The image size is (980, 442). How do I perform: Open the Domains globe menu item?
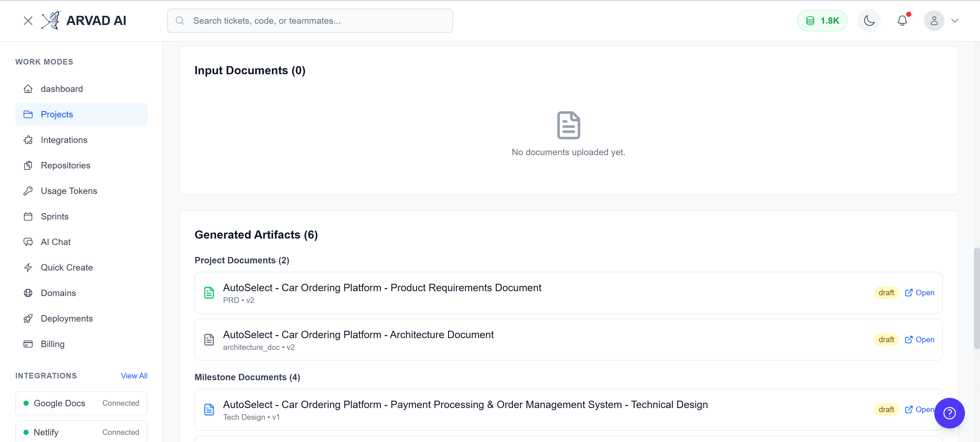(58, 293)
